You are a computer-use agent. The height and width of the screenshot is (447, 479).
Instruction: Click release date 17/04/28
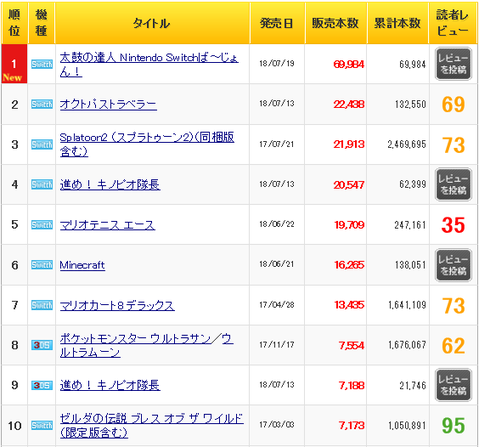pos(277,305)
